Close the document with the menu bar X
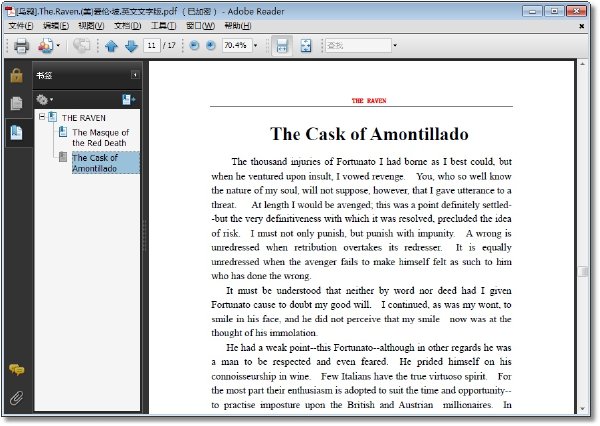Image resolution: width=600 pixels, height=426 pixels. [581, 26]
